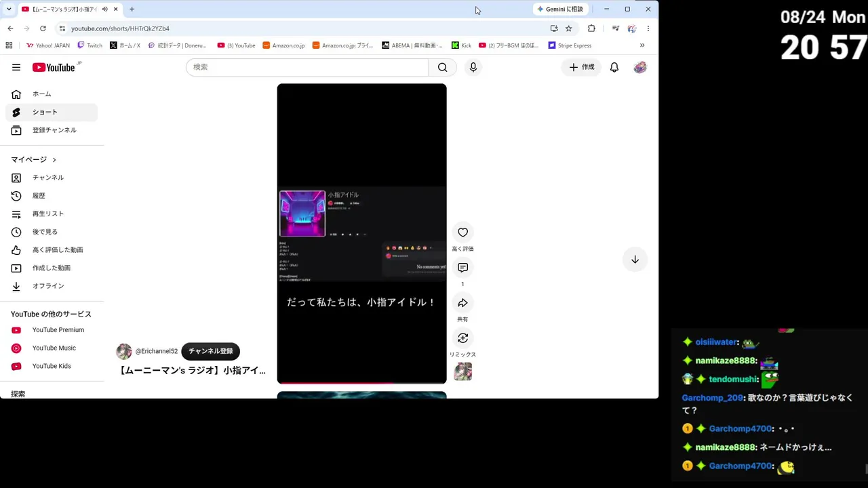This screenshot has width=868, height=488.
Task: Subscribe with the チャンネル登録 button
Action: click(211, 351)
